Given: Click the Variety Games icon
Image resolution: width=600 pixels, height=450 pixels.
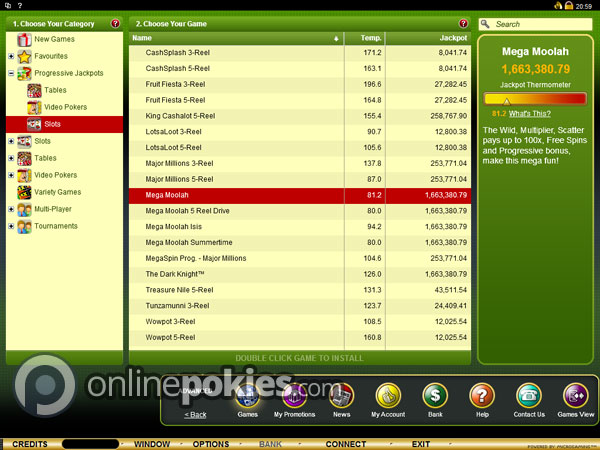Looking at the screenshot, I should tap(24, 192).
